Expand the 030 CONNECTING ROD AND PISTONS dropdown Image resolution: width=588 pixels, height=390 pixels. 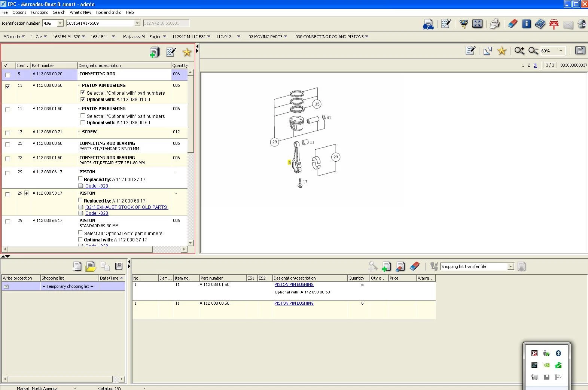[366, 37]
